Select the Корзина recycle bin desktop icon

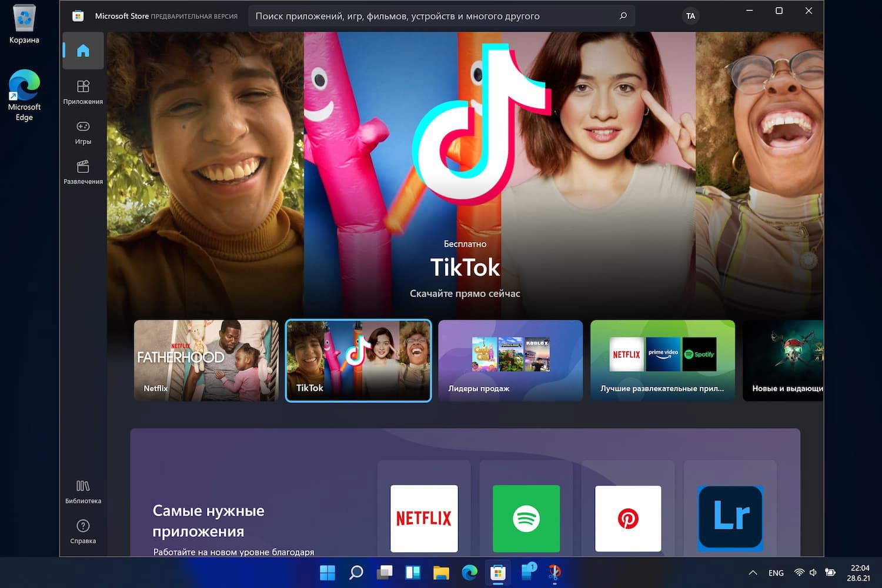[x=24, y=24]
